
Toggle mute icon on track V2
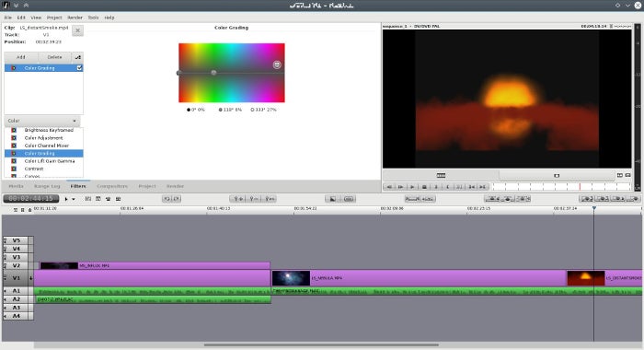click(x=6, y=265)
